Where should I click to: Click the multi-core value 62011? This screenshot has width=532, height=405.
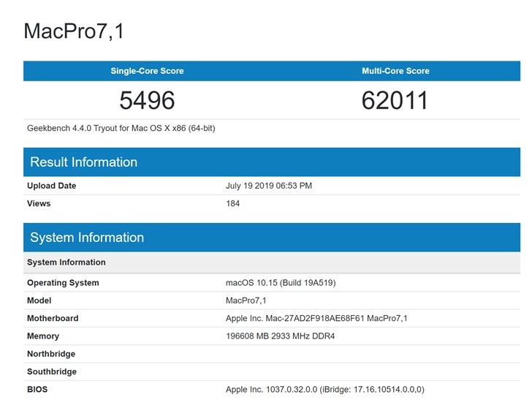pyautogui.click(x=395, y=100)
